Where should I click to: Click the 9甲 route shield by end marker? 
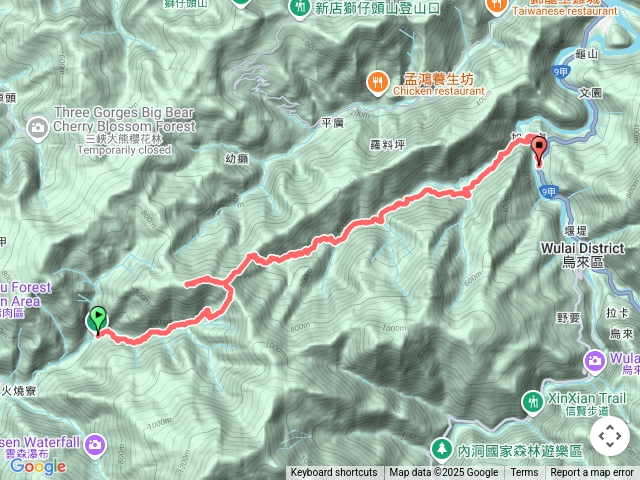[549, 192]
